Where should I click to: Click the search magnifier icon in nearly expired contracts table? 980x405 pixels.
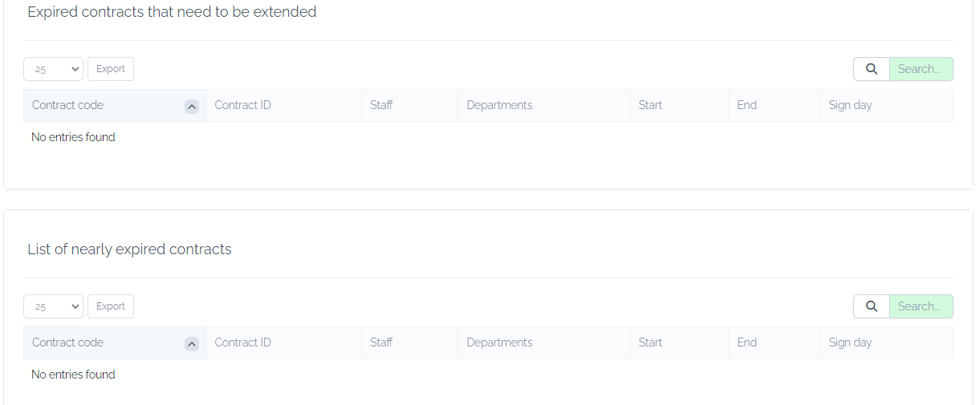(871, 306)
